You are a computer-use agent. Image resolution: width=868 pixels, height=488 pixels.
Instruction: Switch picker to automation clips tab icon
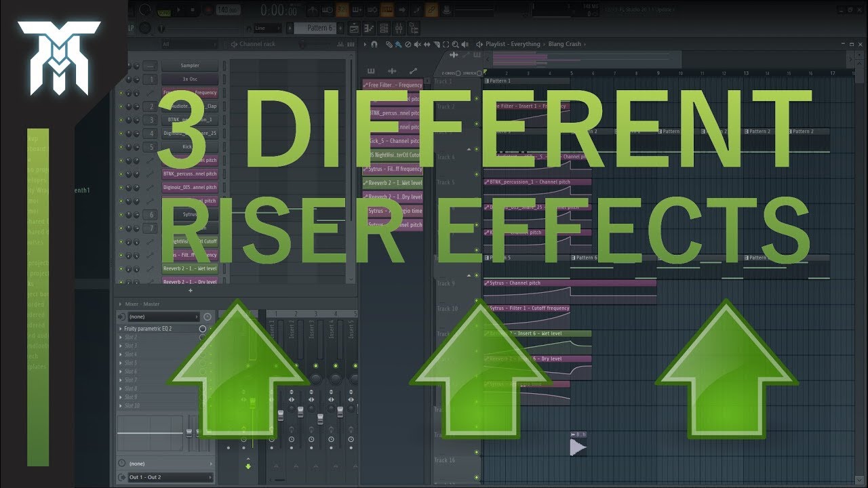coord(413,70)
